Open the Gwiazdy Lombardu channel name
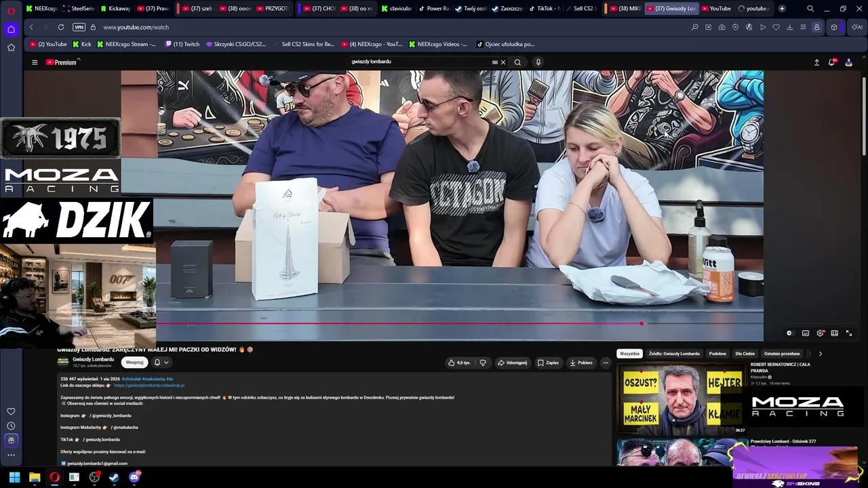 pos(94,359)
